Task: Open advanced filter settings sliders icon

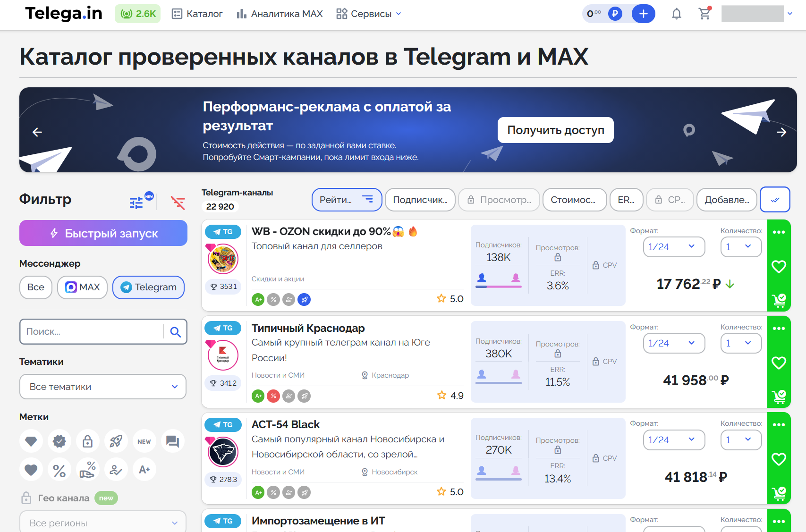Action: [x=136, y=203]
